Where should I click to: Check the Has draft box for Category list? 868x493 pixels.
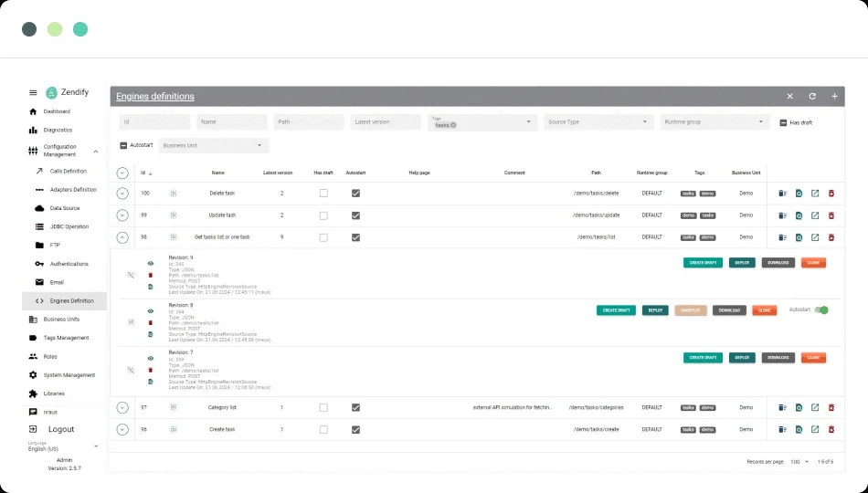[323, 407]
